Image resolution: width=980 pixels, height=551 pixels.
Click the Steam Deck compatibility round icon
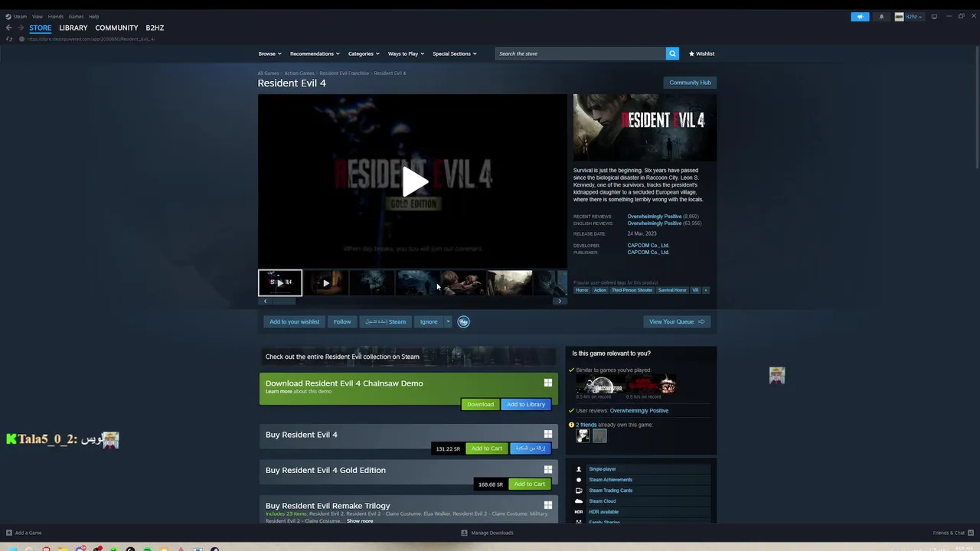click(x=463, y=321)
